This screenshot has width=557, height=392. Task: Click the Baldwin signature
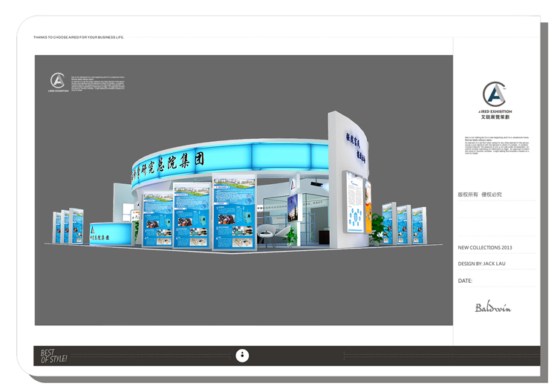pyautogui.click(x=493, y=307)
